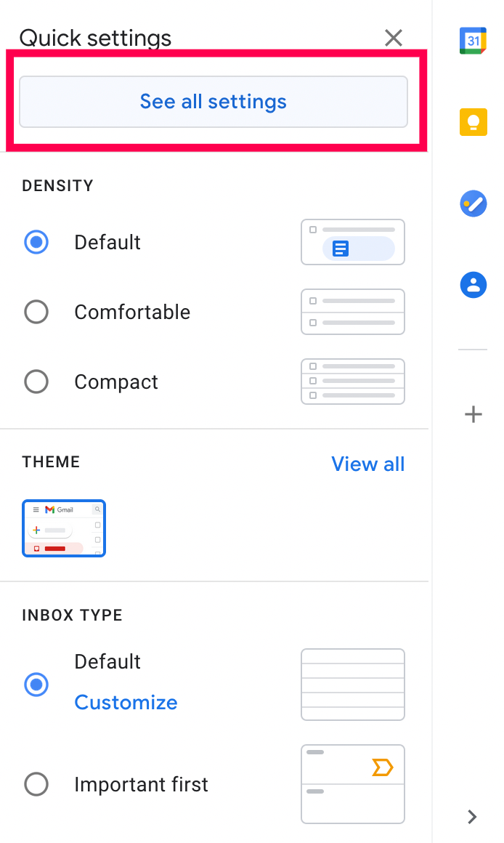Click Comfortable density preview icon

coord(353,312)
